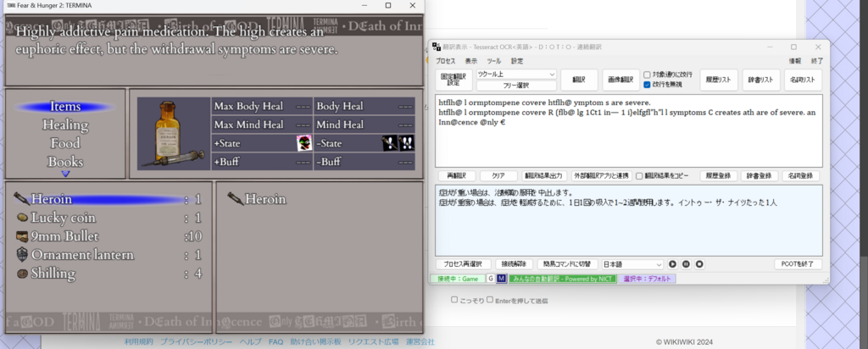Select the Food category in game menu
The height and width of the screenshot is (349, 868).
[x=65, y=143]
